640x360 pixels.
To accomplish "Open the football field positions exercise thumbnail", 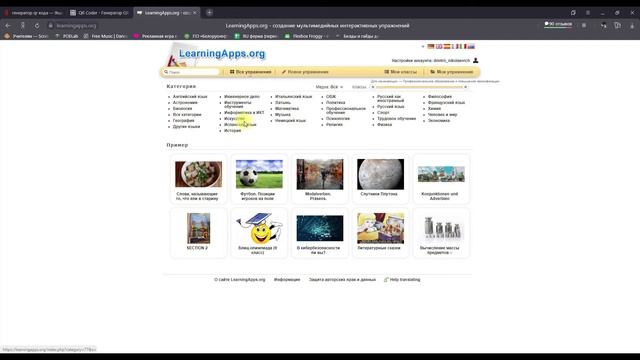I will 259,174.
